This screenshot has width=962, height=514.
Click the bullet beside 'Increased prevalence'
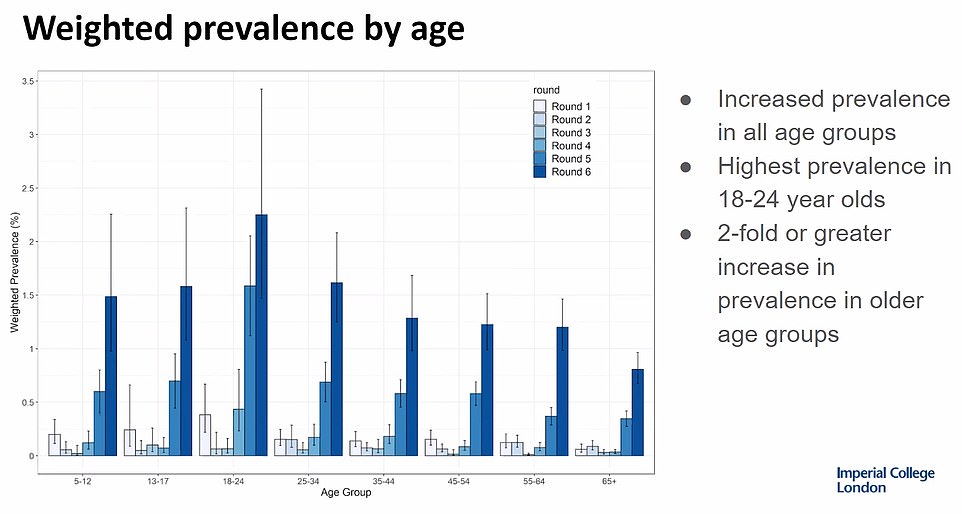click(x=686, y=101)
